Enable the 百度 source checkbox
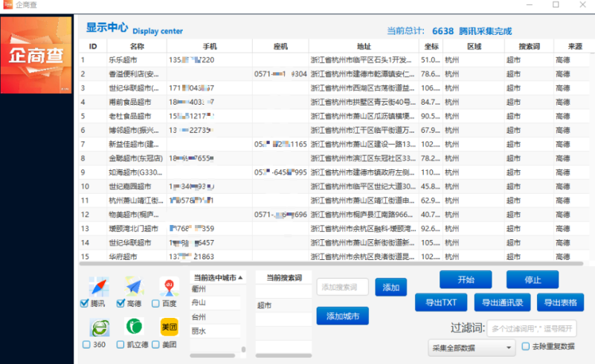 point(155,303)
